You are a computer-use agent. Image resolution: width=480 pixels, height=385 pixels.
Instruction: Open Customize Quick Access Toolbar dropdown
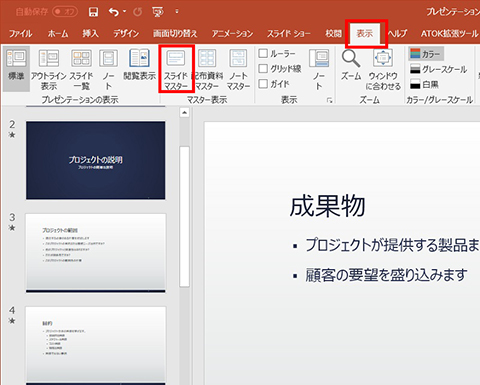177,12
